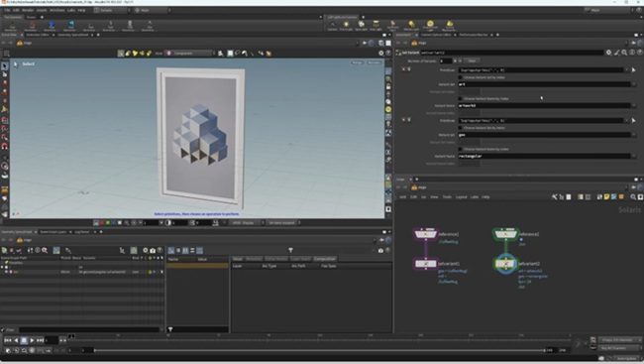The width and height of the screenshot is (644, 364).
Task: Click sticky note icon in network toolbar
Action: point(606,197)
